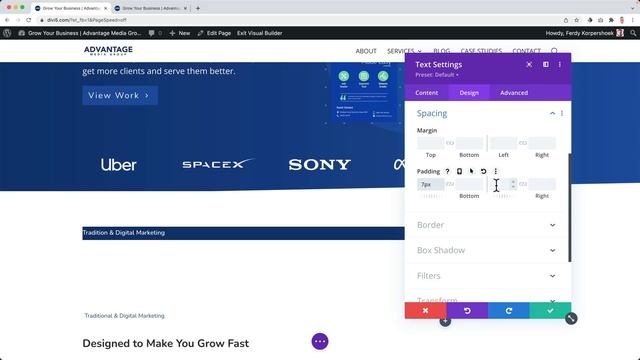
Task: Click Edit Page in admin bar
Action: pos(214,33)
